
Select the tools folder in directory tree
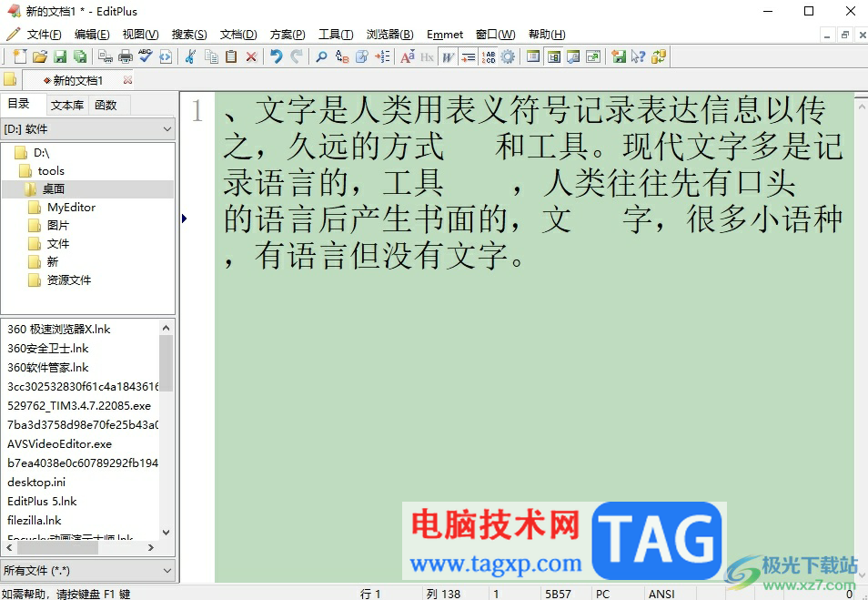point(51,170)
